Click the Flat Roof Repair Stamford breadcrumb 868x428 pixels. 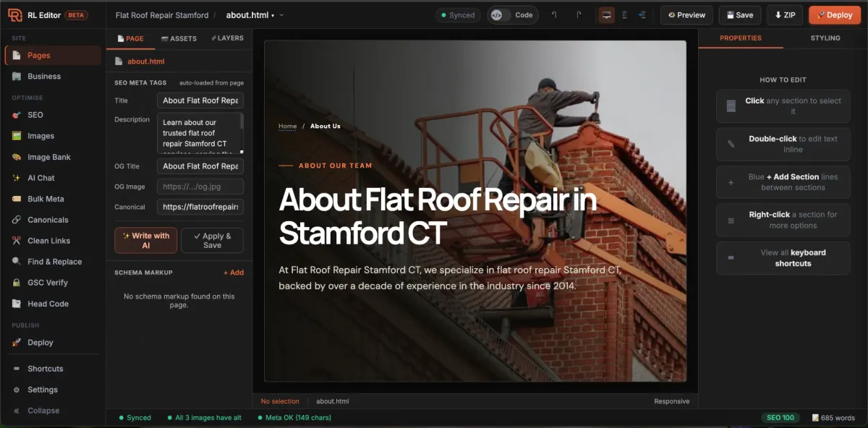(162, 14)
